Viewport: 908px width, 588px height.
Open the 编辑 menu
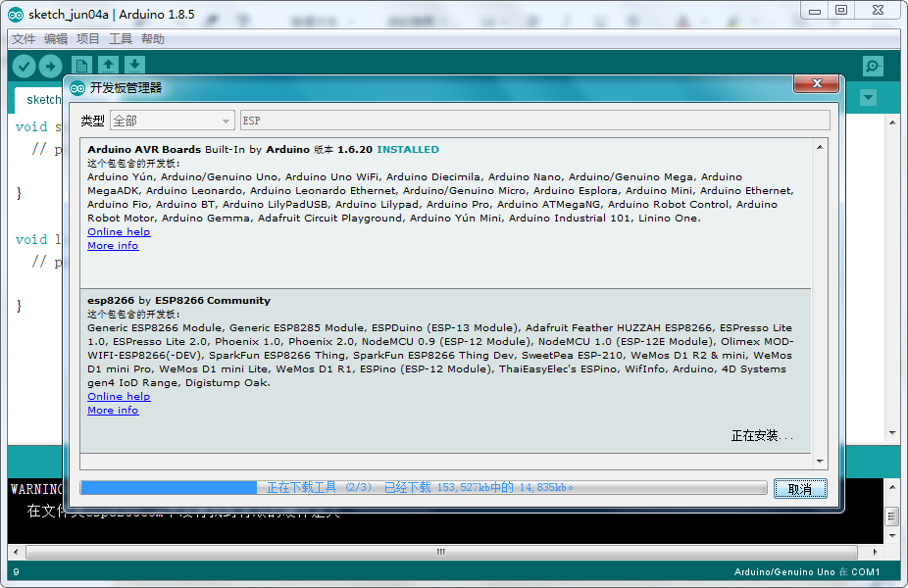point(56,39)
